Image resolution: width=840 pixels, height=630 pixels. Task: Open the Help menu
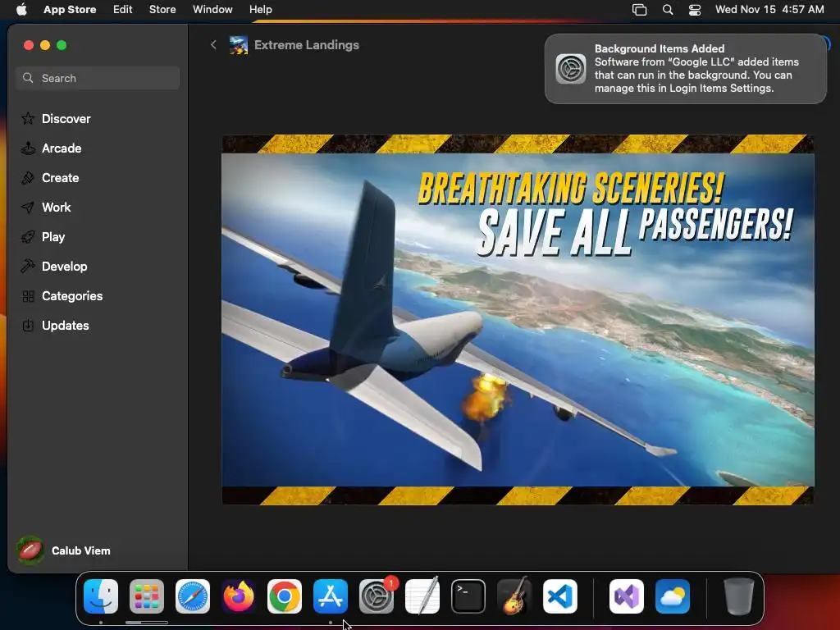(x=260, y=10)
